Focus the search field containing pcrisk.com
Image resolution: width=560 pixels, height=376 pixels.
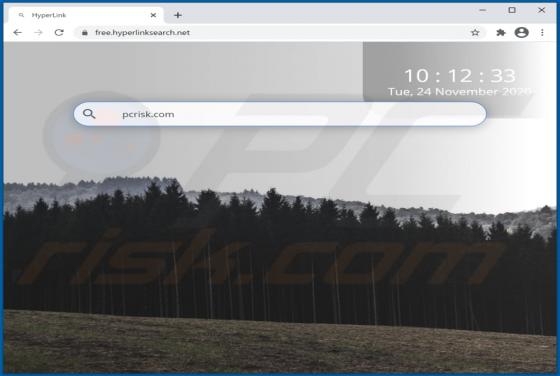[280, 114]
